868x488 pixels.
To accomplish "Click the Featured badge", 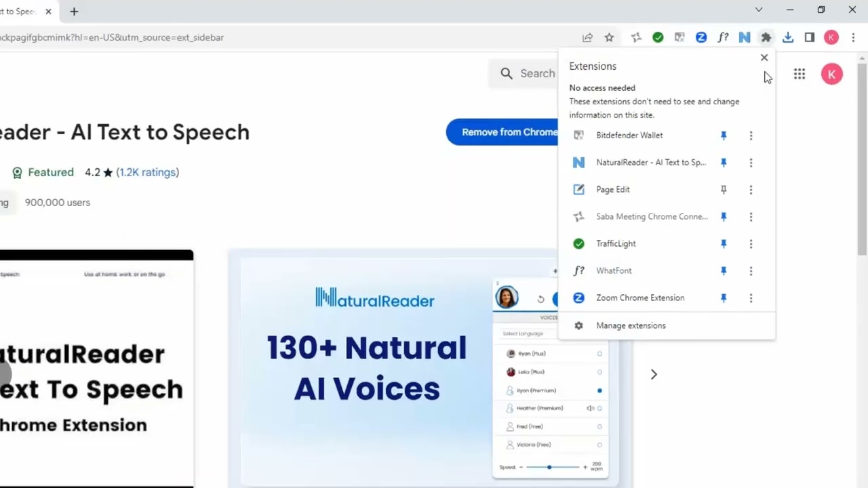I will [43, 172].
